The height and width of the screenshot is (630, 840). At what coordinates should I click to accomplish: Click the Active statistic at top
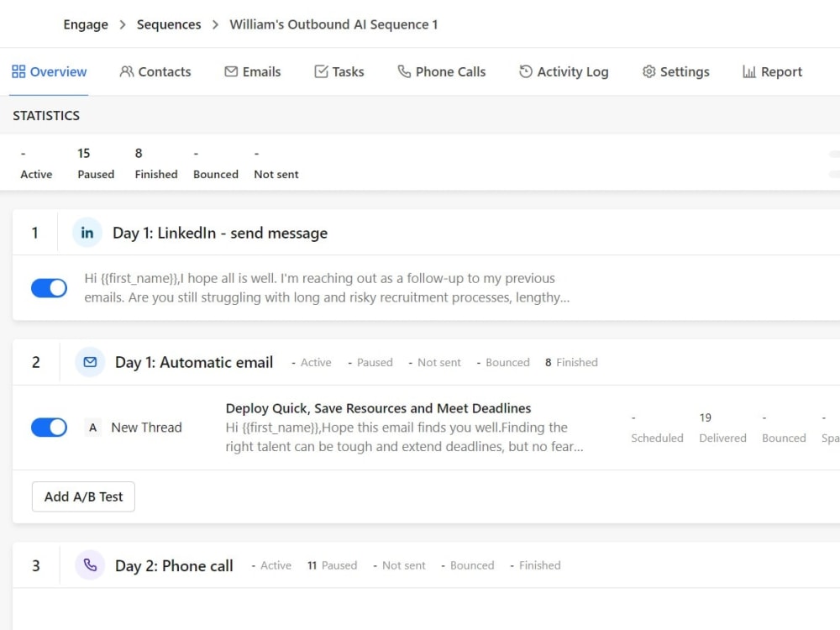click(36, 164)
